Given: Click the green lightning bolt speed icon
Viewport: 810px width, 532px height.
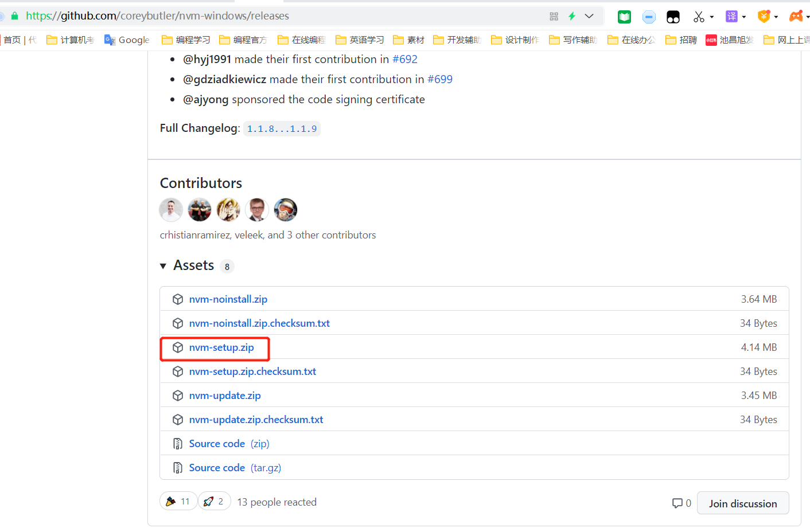Looking at the screenshot, I should pyautogui.click(x=572, y=16).
